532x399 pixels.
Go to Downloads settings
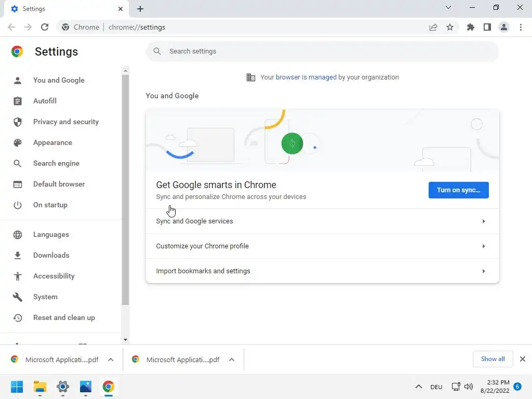51,255
